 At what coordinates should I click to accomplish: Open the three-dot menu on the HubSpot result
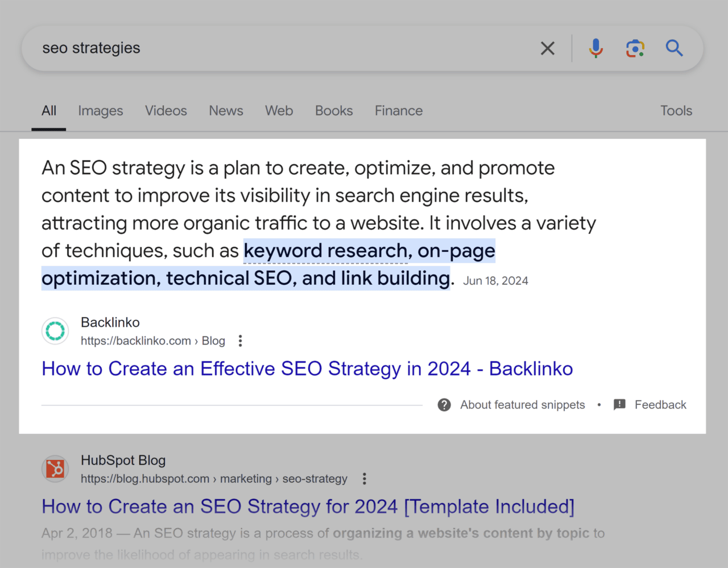pos(364,479)
